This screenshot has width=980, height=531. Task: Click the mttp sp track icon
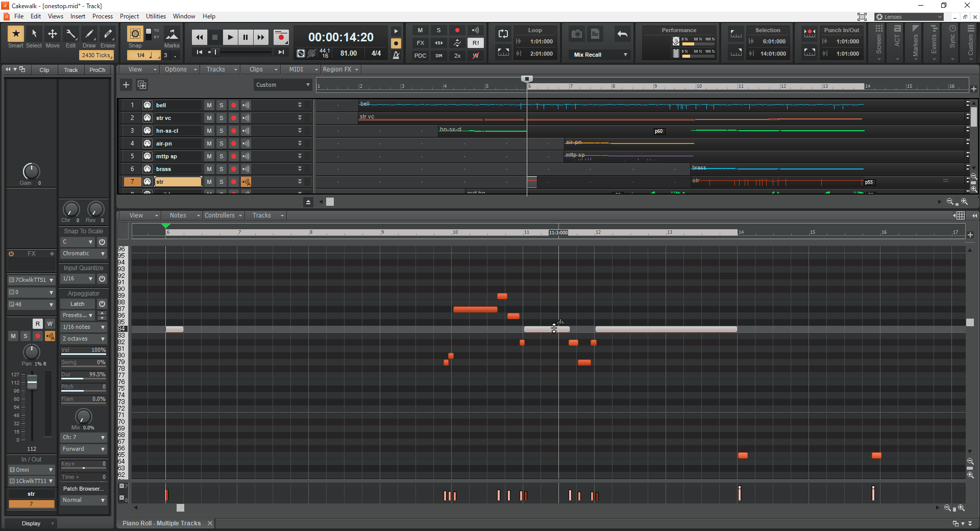147,156
